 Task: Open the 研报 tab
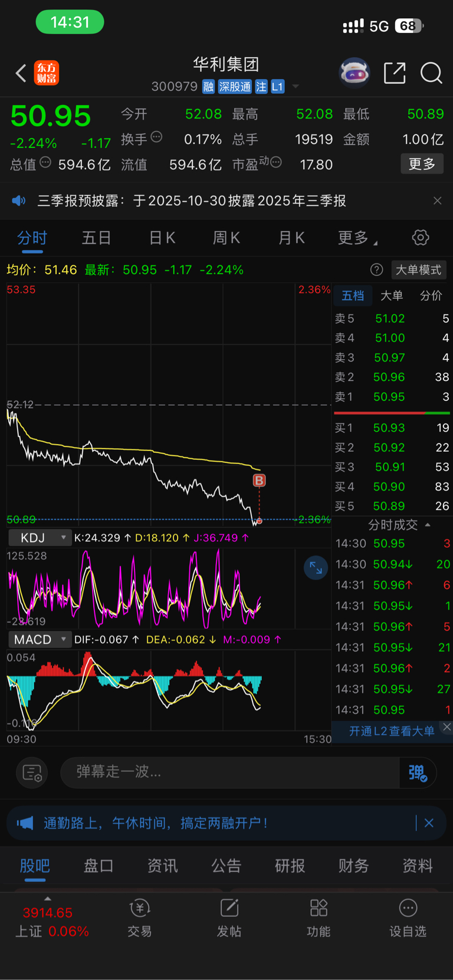point(290,866)
